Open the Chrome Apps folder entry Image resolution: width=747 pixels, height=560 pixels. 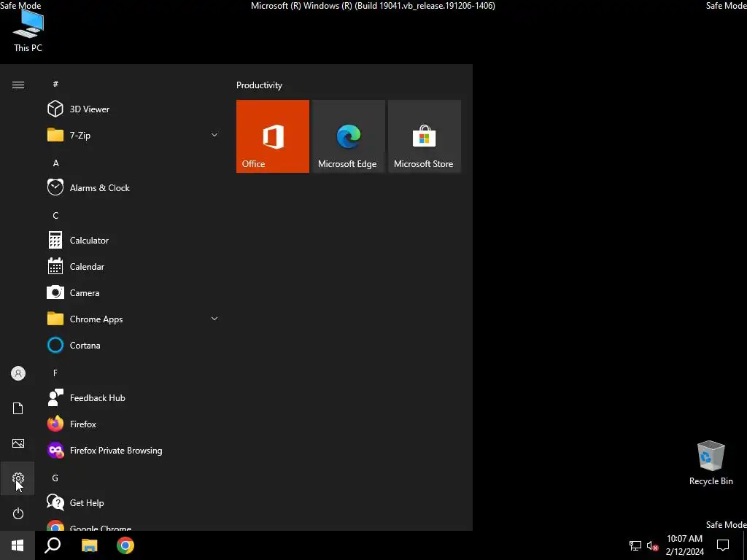(133, 319)
